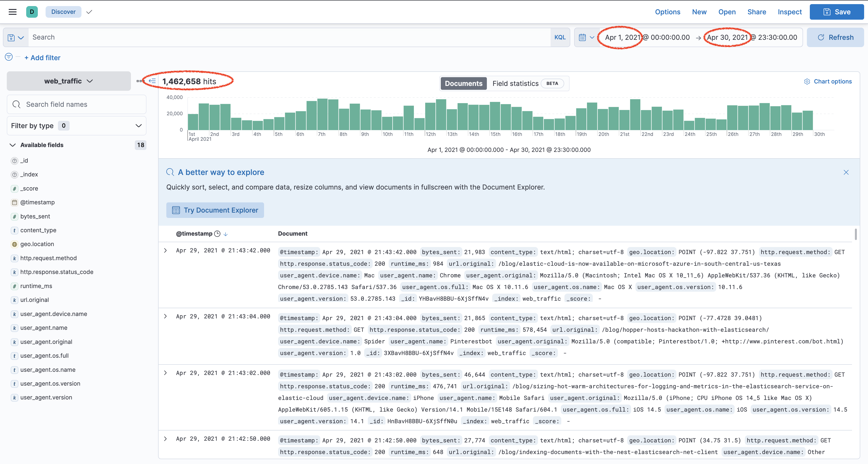Click the Chart options gear icon

coord(807,82)
